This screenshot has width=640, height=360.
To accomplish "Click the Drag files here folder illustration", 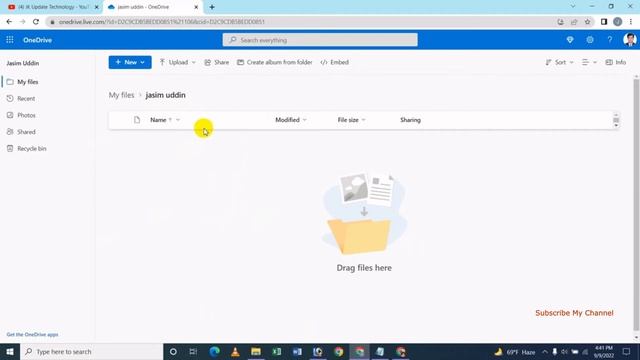I will [x=364, y=214].
